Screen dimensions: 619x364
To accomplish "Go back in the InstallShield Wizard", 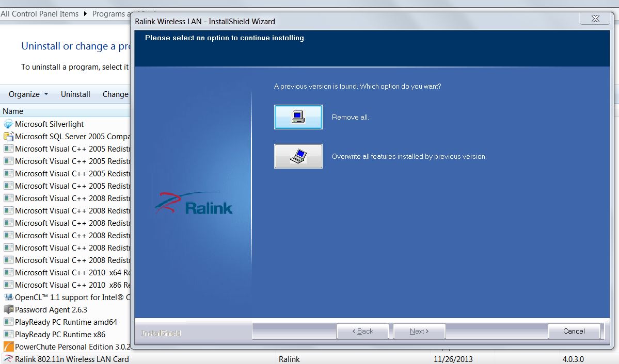I will [x=362, y=331].
